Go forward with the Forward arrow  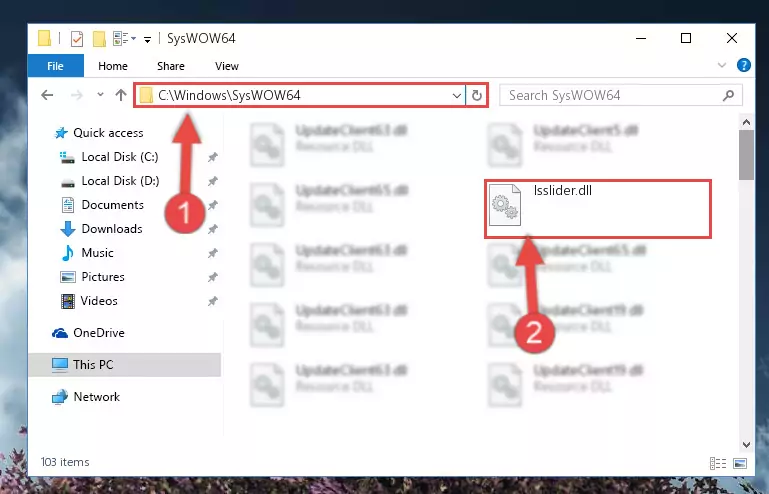(x=77, y=95)
